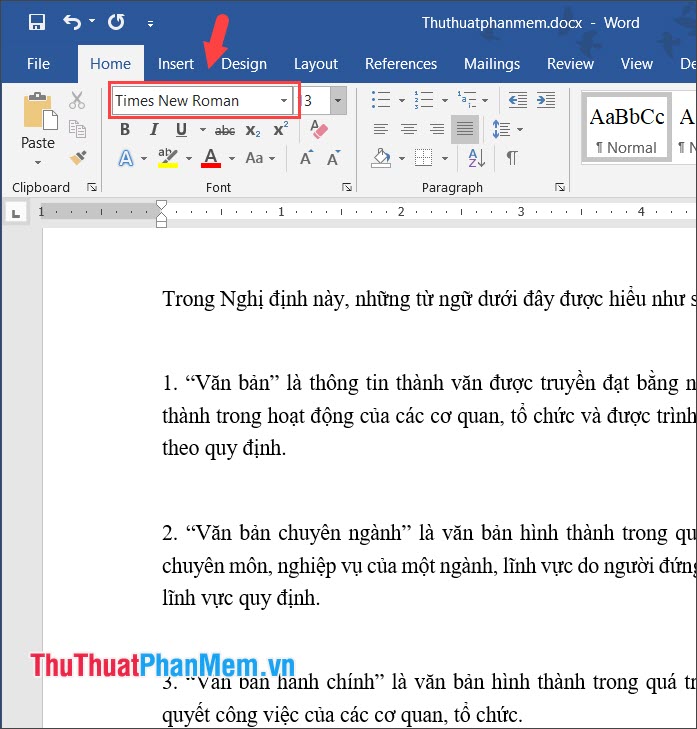Click the tab selector at ruler corner
Viewport: 697px width, 729px height.
16,213
